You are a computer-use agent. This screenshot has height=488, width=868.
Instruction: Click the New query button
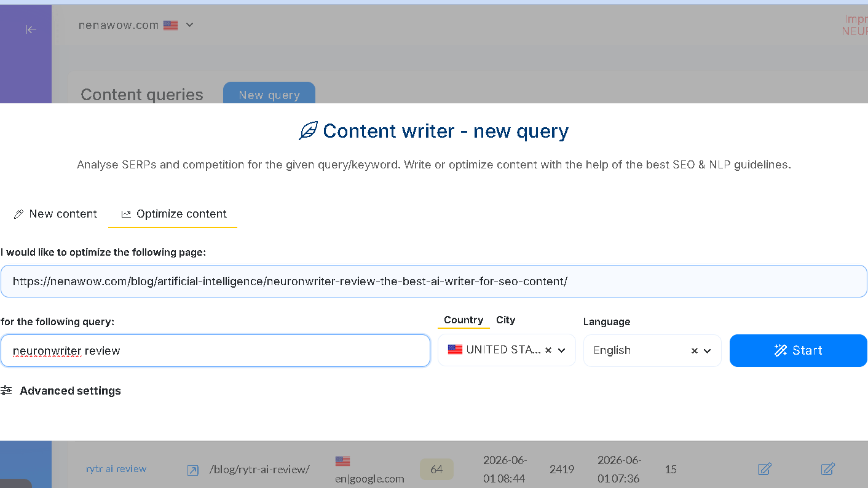pyautogui.click(x=269, y=95)
